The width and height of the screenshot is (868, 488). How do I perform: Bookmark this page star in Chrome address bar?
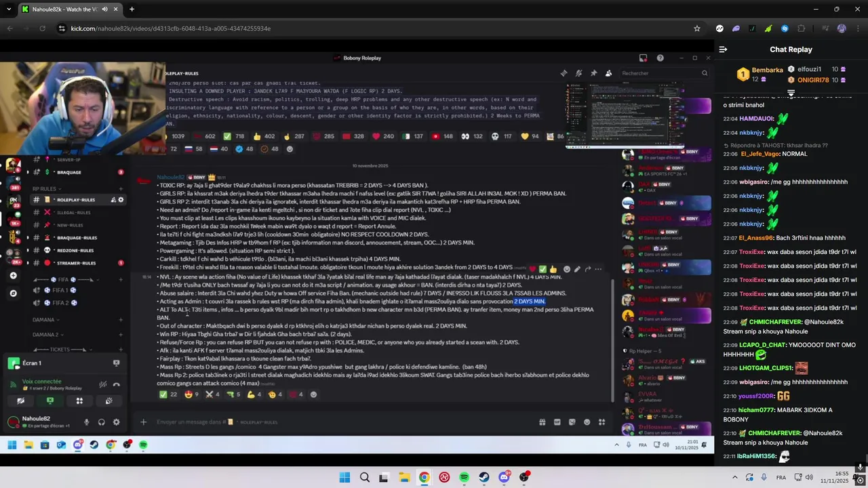point(696,28)
